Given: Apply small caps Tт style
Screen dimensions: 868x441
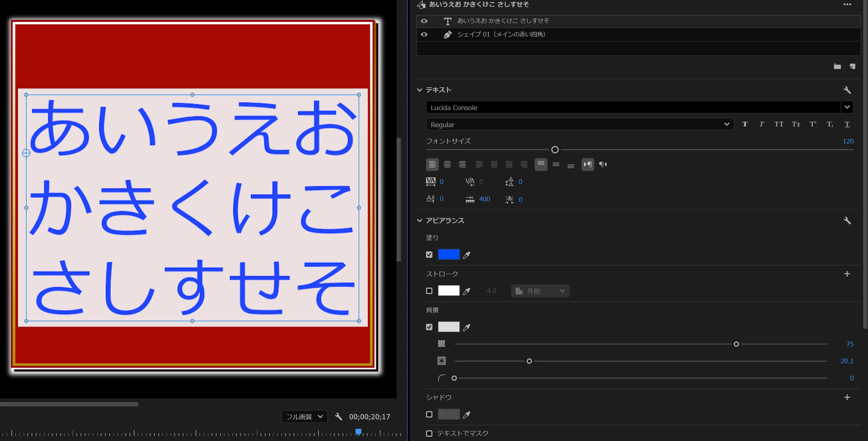Looking at the screenshot, I should [796, 124].
